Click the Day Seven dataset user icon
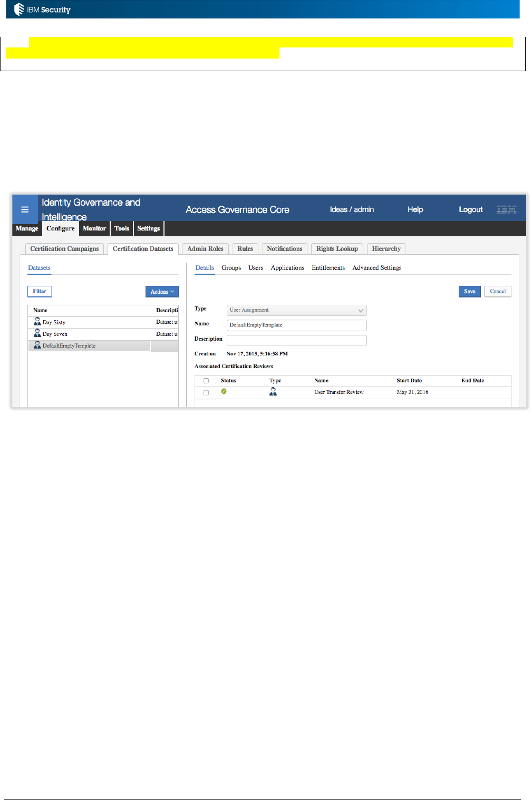The image size is (532, 800). (37, 333)
